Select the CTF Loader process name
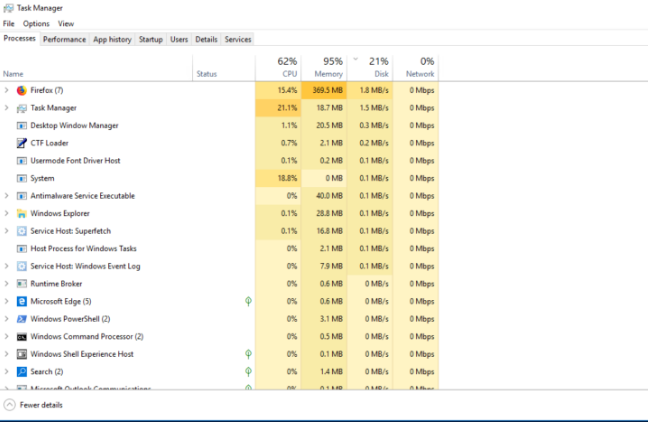 (x=49, y=143)
